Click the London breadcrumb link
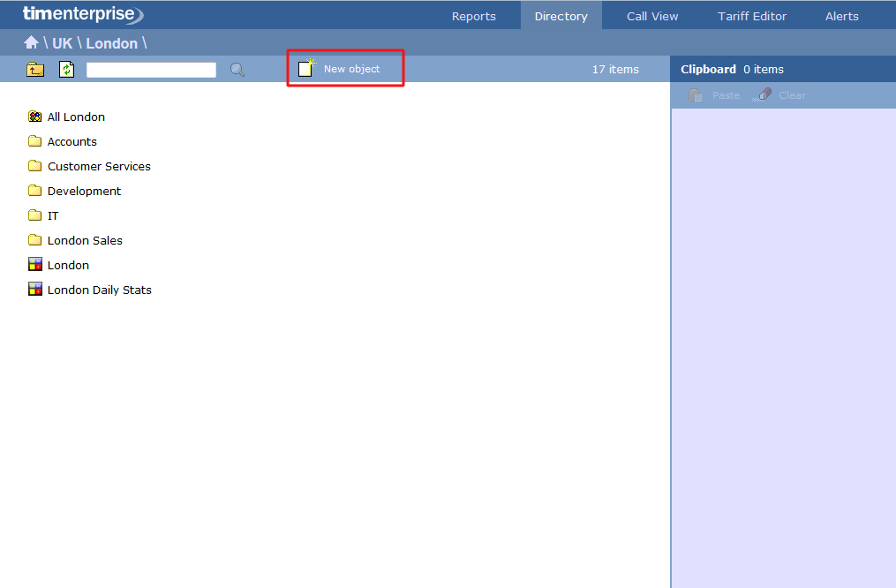The image size is (896, 588). 113,42
